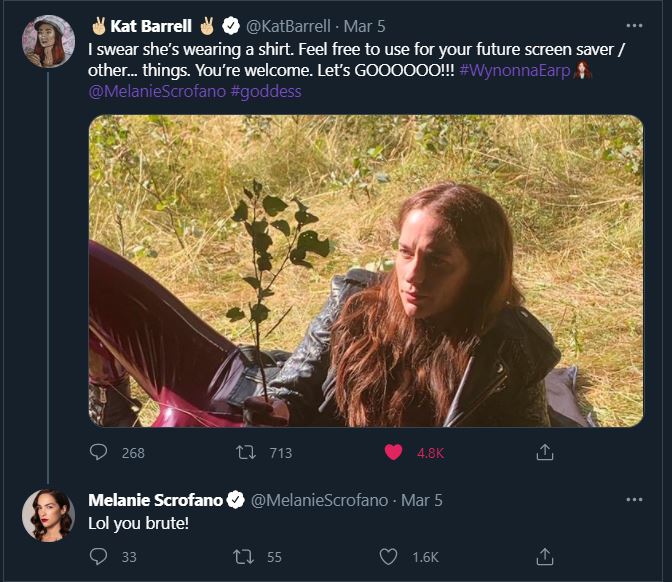
Task: Open the Mar 5 timestamp on Melanie's reply
Action: coord(421,499)
